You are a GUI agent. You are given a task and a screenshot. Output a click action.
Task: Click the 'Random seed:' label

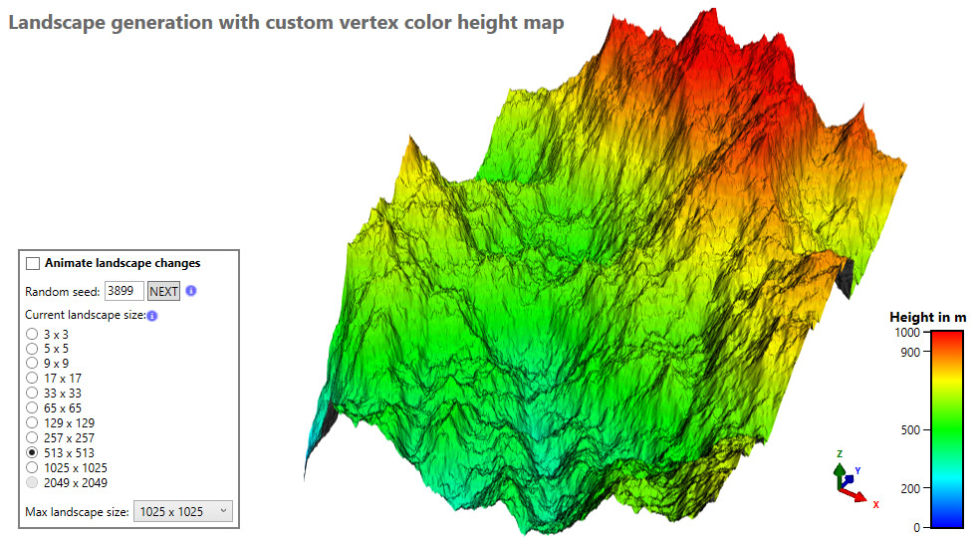63,292
